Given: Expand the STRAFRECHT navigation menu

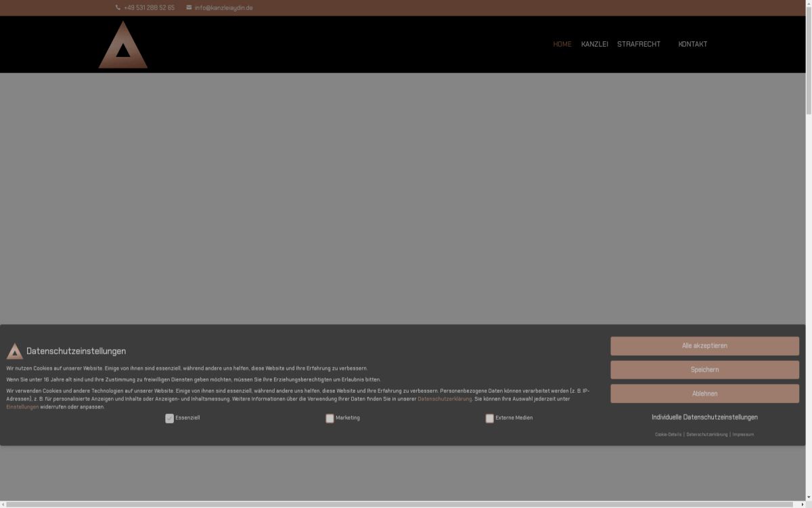Looking at the screenshot, I should click(x=638, y=45).
